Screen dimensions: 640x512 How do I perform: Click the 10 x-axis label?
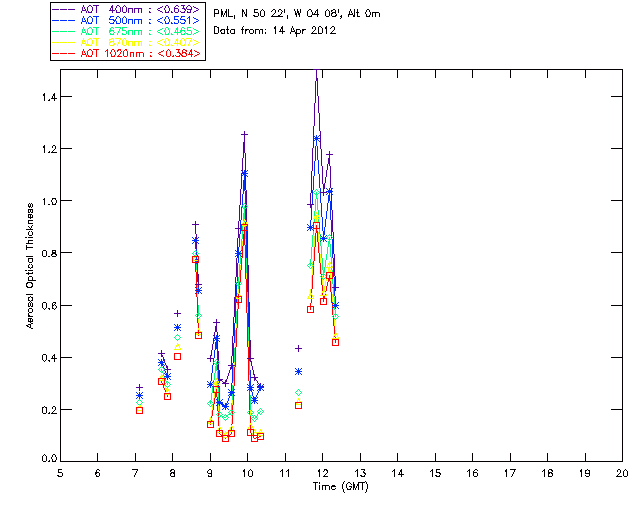pos(247,473)
